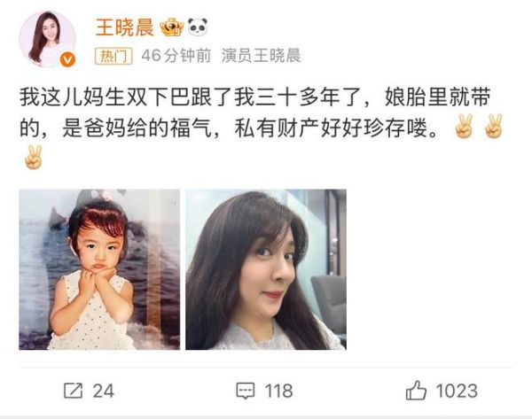Tap the like count 1023

pyautogui.click(x=457, y=391)
